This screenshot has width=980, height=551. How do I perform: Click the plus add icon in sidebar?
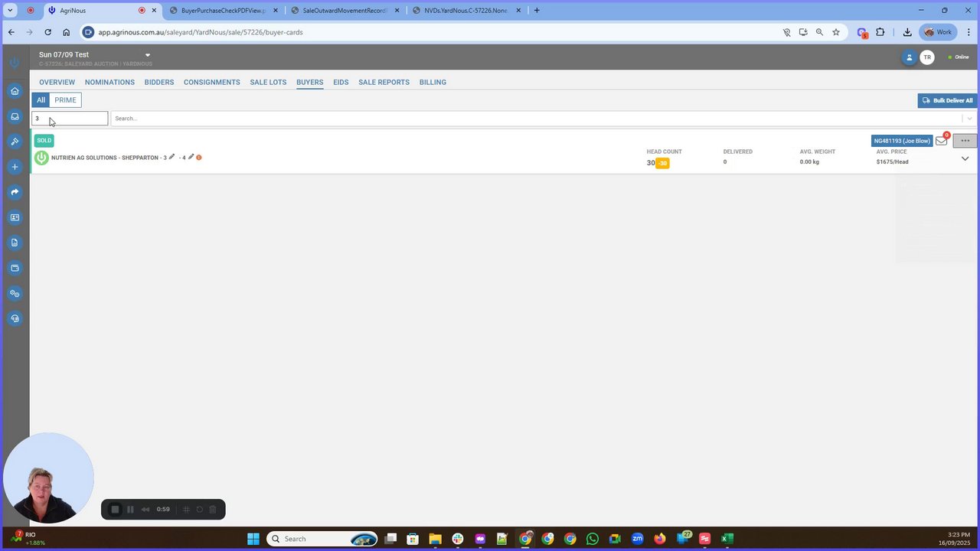(15, 167)
